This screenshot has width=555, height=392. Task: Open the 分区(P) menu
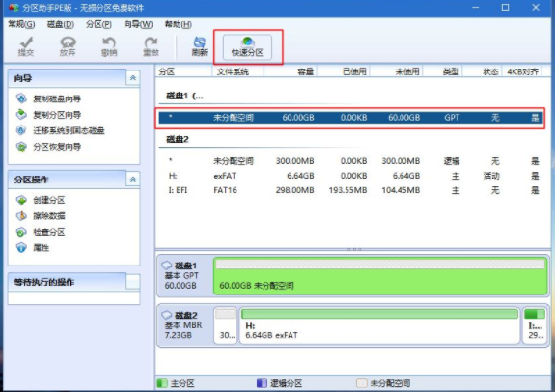(98, 24)
